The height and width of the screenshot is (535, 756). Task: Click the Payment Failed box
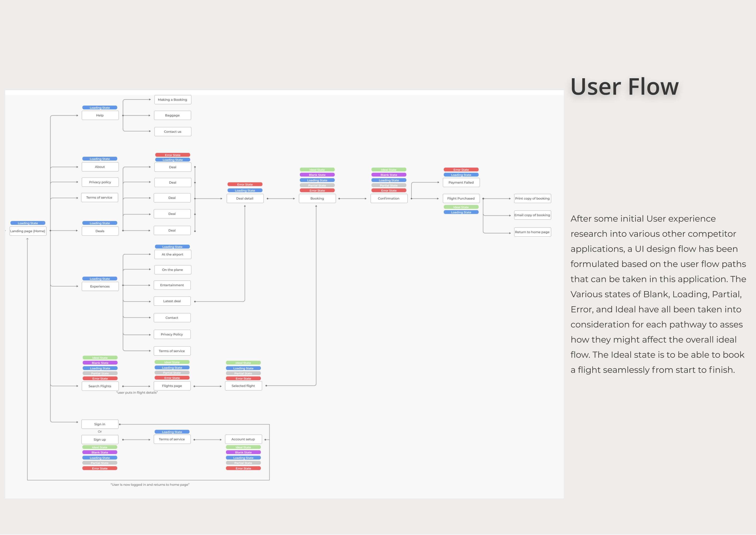(461, 182)
